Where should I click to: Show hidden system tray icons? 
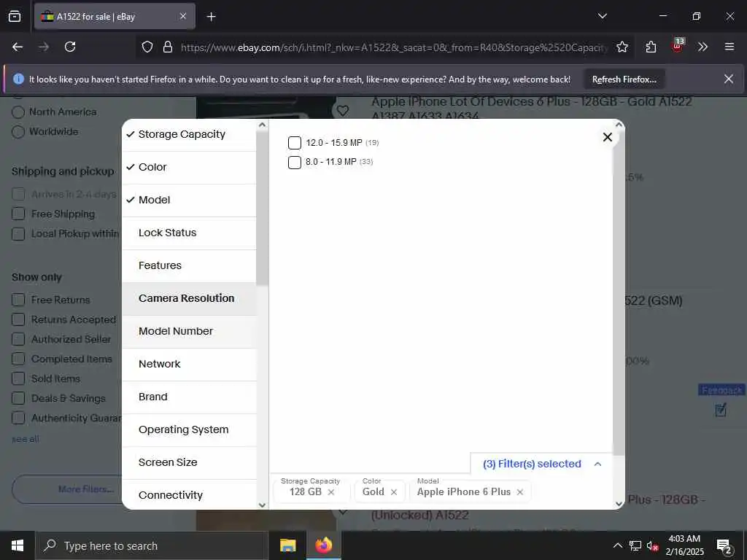[x=617, y=545]
